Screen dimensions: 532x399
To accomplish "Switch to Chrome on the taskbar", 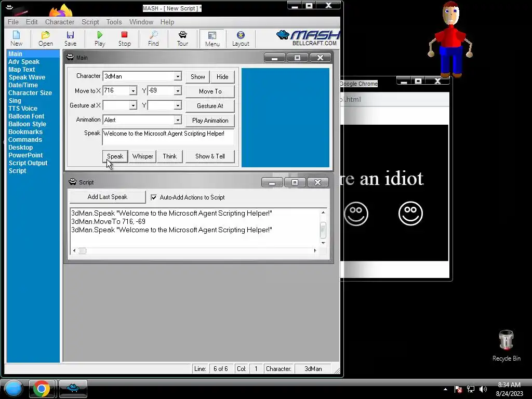I will click(x=42, y=389).
